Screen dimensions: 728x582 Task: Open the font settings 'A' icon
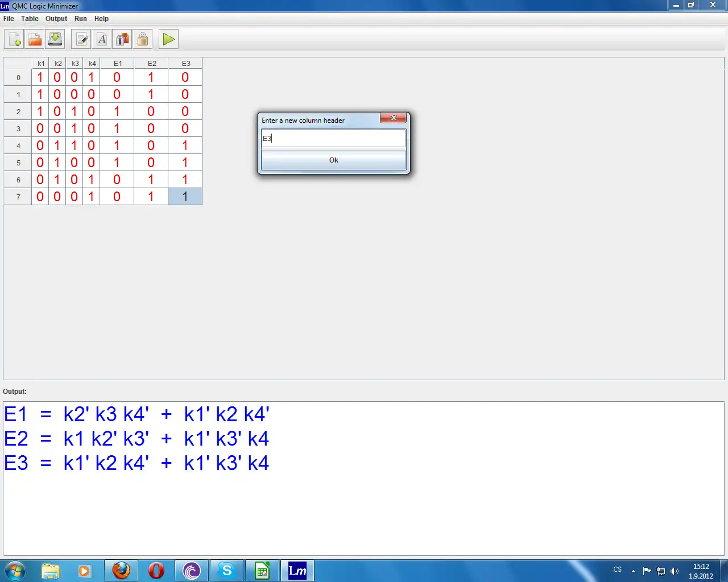(x=102, y=39)
